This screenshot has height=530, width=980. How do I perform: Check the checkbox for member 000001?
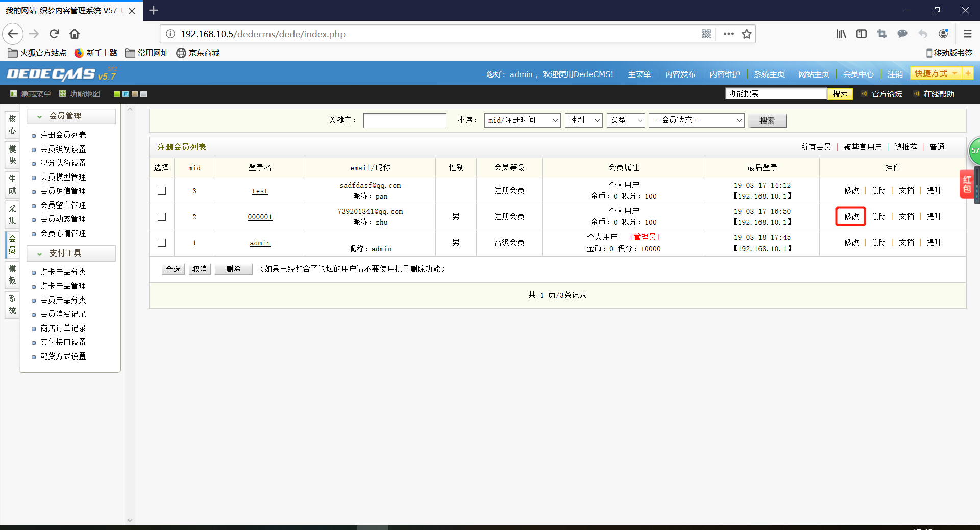161,217
